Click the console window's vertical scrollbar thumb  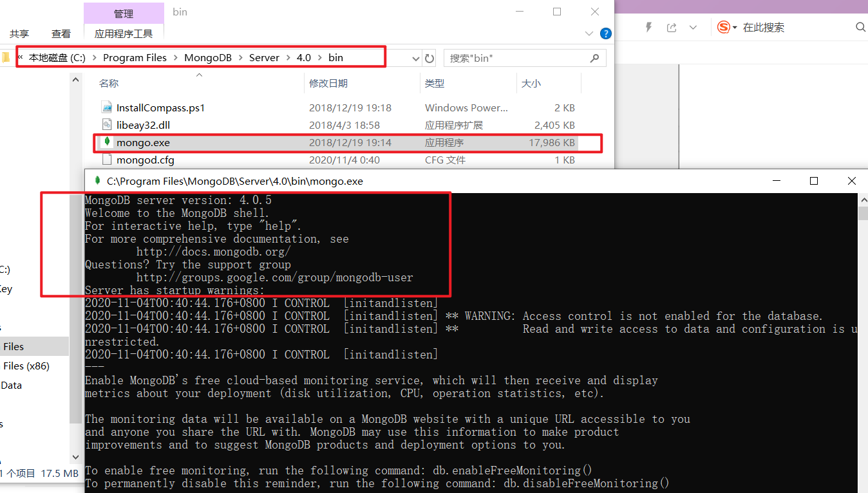863,213
